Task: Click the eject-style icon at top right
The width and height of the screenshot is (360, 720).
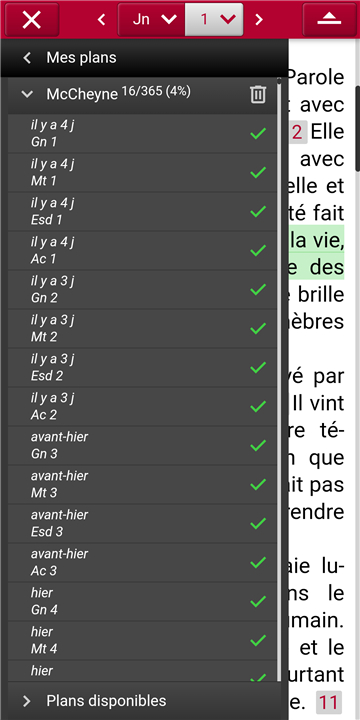Action: pyautogui.click(x=329, y=19)
